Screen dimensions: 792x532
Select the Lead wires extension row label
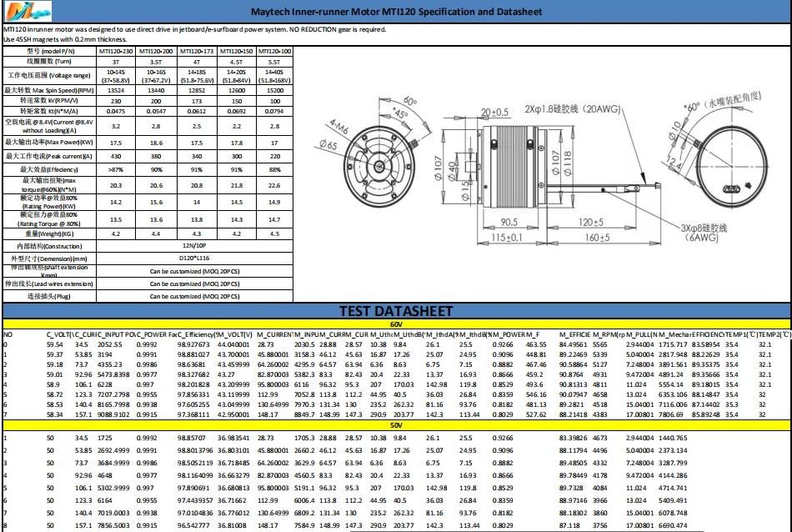click(49, 284)
